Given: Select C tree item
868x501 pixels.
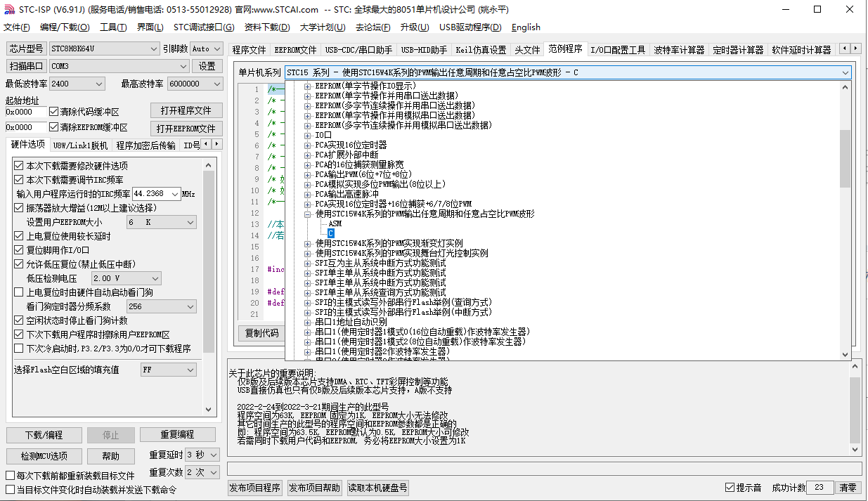Looking at the screenshot, I should coord(331,233).
